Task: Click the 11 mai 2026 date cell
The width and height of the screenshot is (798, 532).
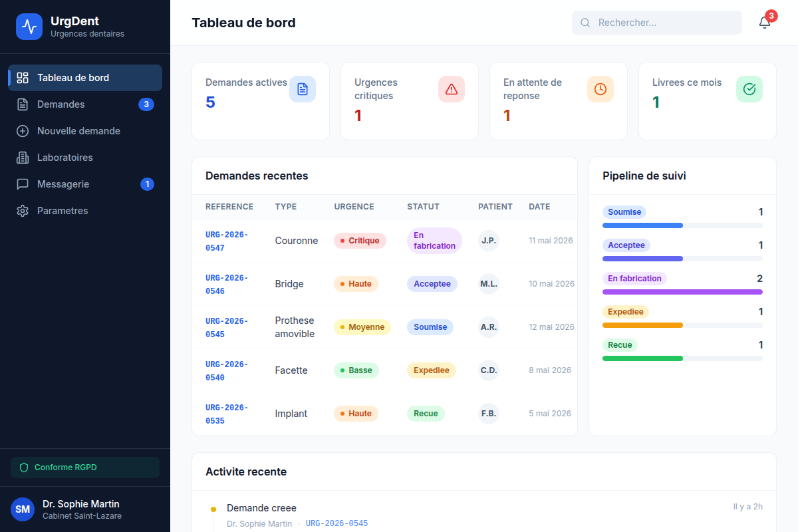Action: coord(551,241)
